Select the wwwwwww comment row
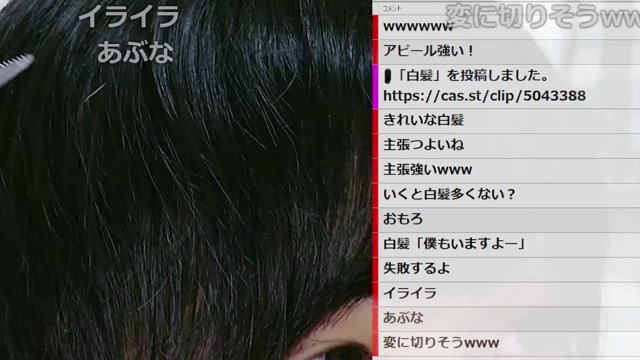This screenshot has width=640, height=360. coord(506,27)
